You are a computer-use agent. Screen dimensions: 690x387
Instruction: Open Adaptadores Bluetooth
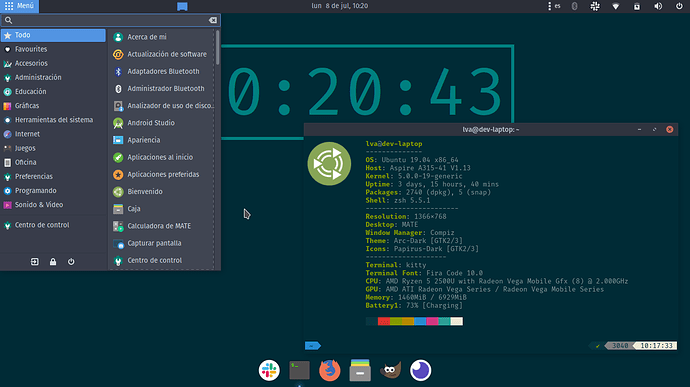point(162,71)
